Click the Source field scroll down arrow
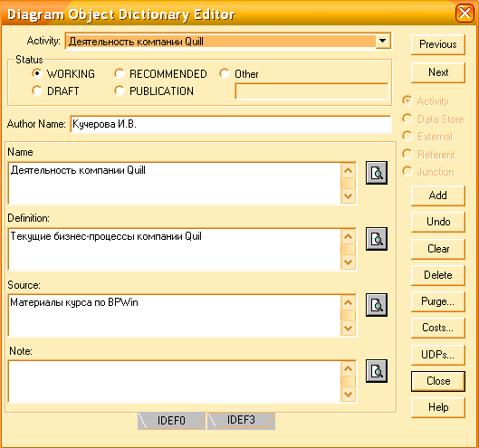The image size is (479, 448). point(349,329)
